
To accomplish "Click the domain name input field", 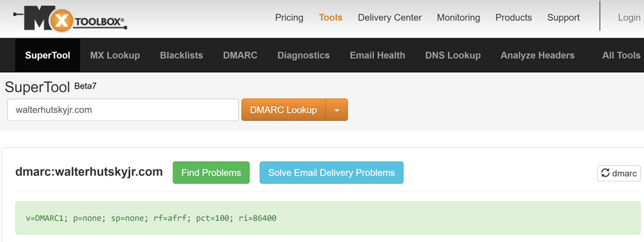I will tap(123, 110).
